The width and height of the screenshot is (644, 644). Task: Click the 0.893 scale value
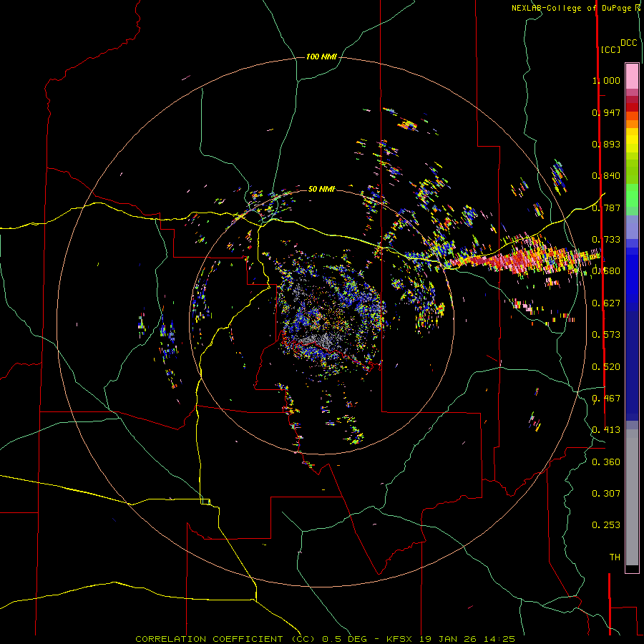coord(606,144)
